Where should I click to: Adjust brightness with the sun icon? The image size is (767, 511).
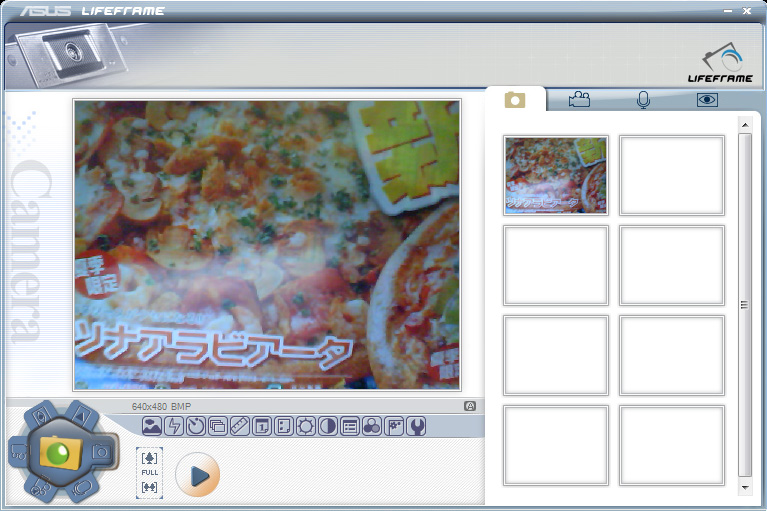pos(306,426)
